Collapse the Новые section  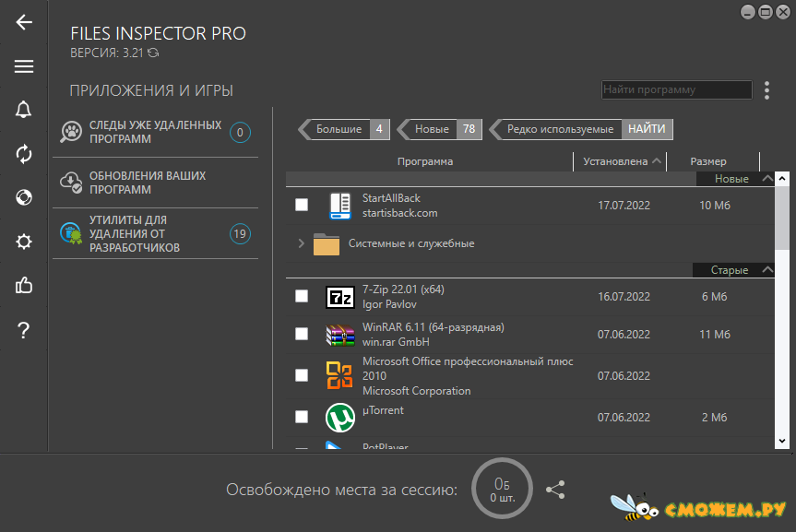click(767, 179)
